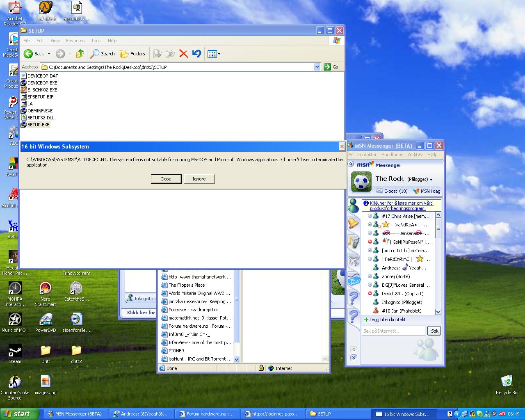Open Half-Life 2 desktop icon
Viewport: 525px width, 420px height.
(x=46, y=11)
